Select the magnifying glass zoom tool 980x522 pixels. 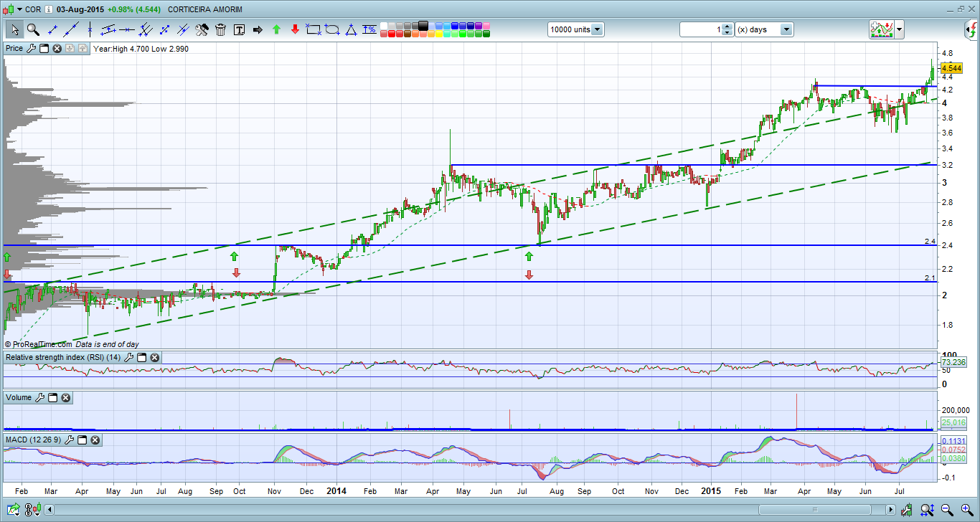pos(33,29)
